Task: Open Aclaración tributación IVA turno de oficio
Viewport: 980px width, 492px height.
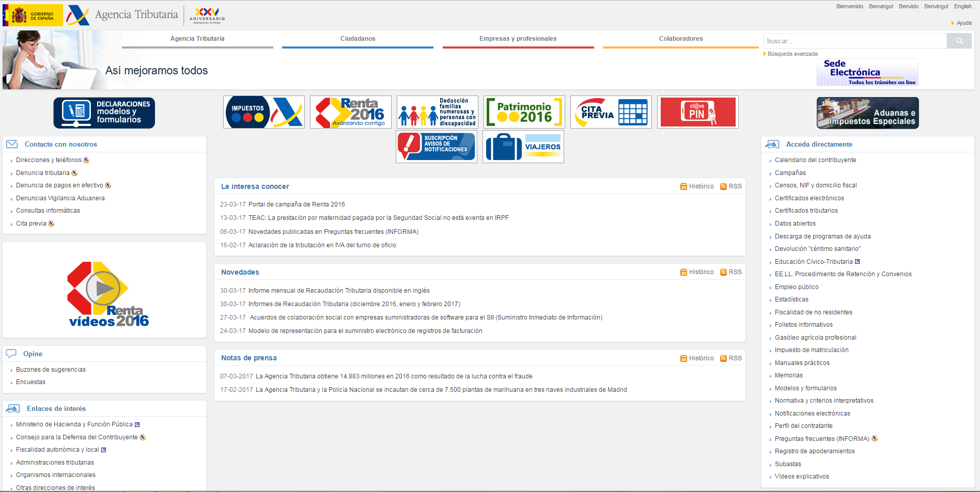Action: click(x=322, y=245)
